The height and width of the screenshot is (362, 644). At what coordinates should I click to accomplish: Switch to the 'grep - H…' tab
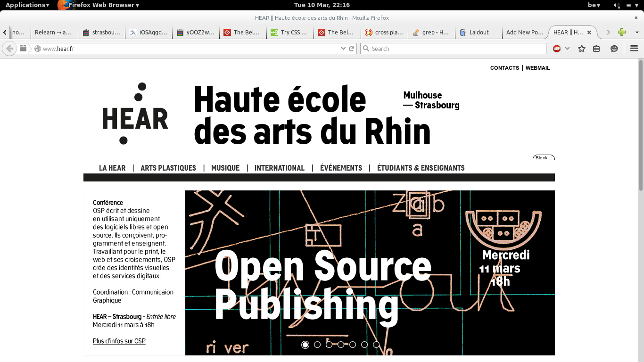431,33
